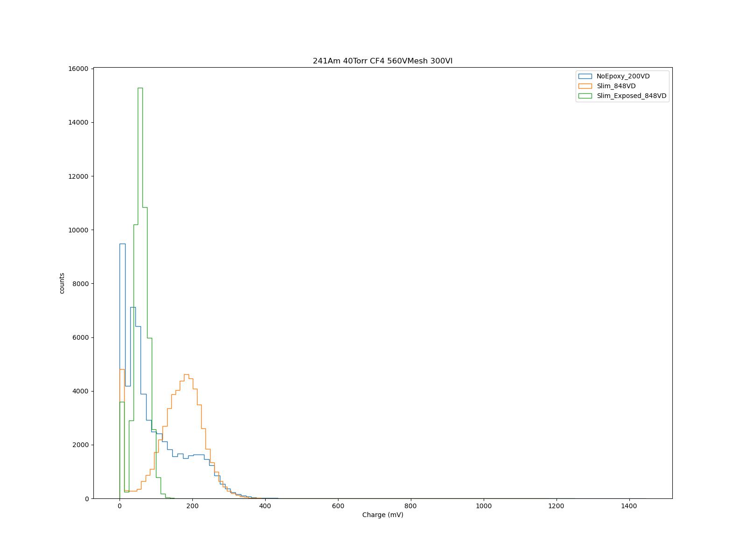
Task: Click the x-axis tick label 200
Action: [x=192, y=506]
